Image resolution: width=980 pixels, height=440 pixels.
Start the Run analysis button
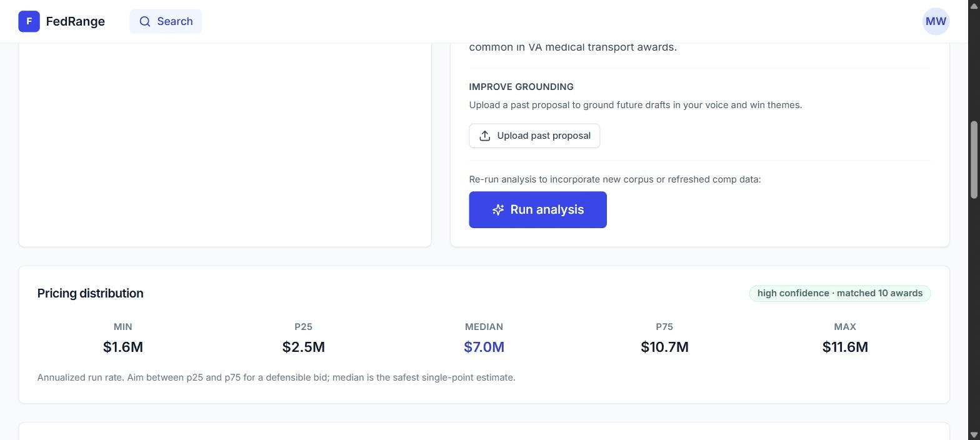pyautogui.click(x=537, y=210)
